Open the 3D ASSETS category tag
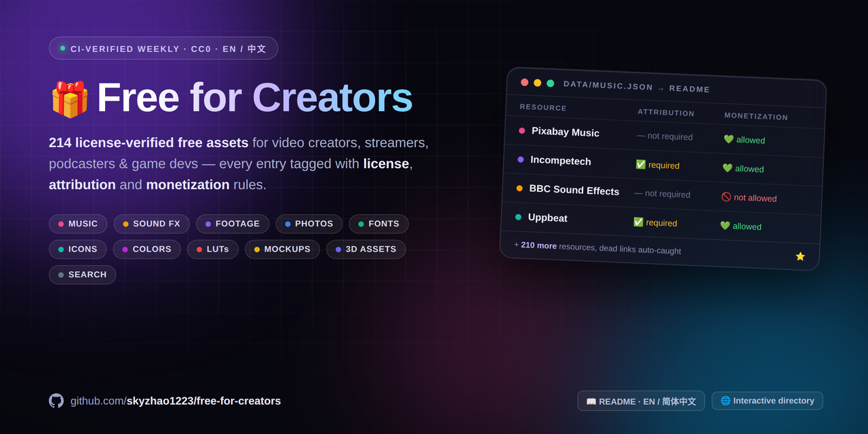 click(366, 249)
